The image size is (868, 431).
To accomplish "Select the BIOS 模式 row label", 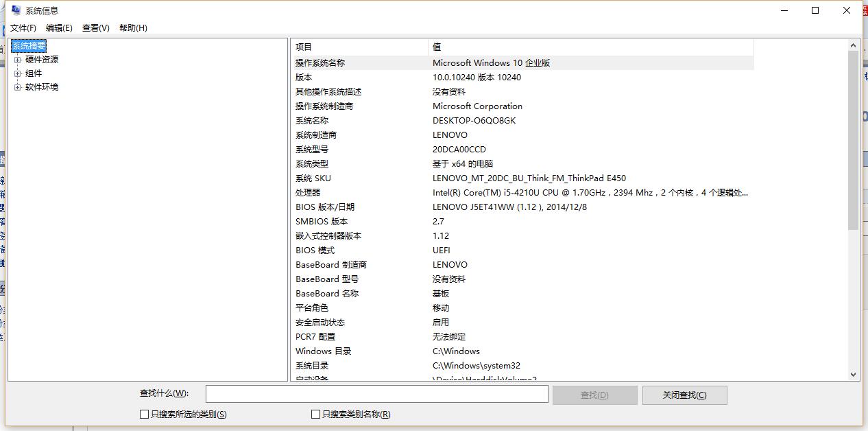I will (x=315, y=251).
